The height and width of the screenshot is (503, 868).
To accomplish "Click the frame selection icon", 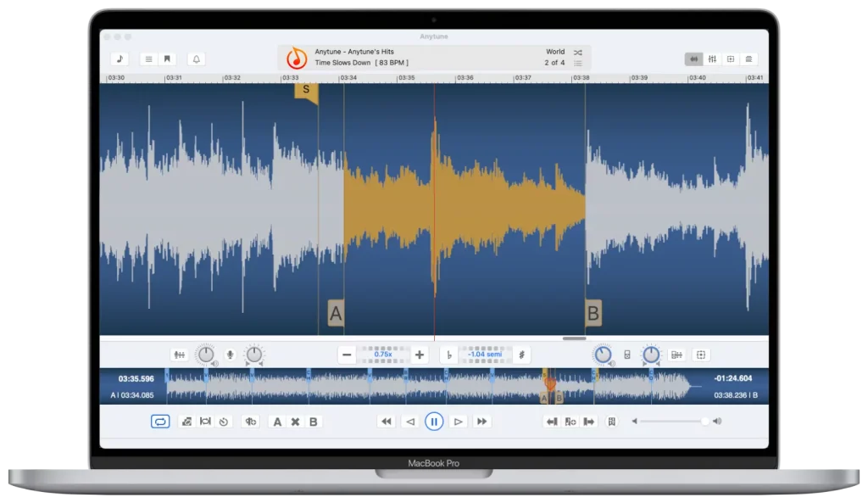I will click(x=701, y=355).
